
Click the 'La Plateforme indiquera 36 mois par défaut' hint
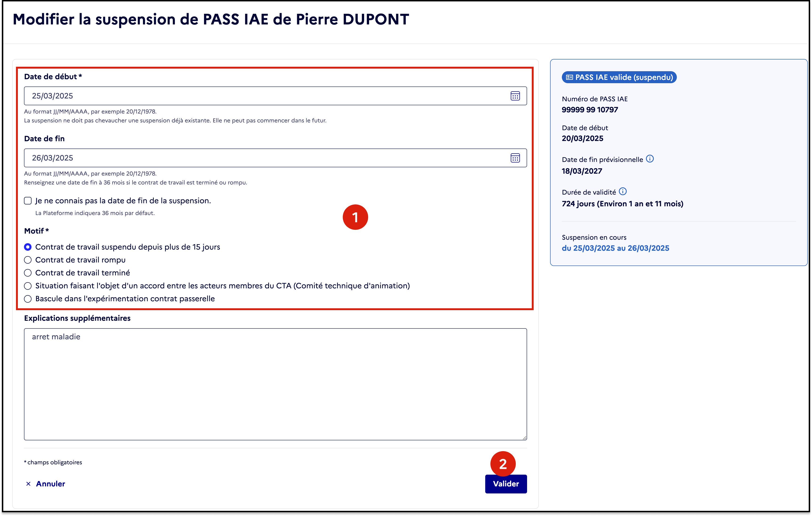[95, 213]
